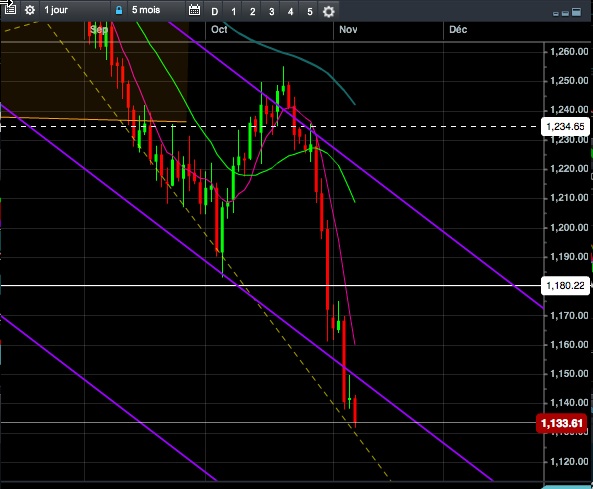The height and width of the screenshot is (489, 593).
Task: Click the 1,150.00 price axis label
Action: (x=569, y=374)
